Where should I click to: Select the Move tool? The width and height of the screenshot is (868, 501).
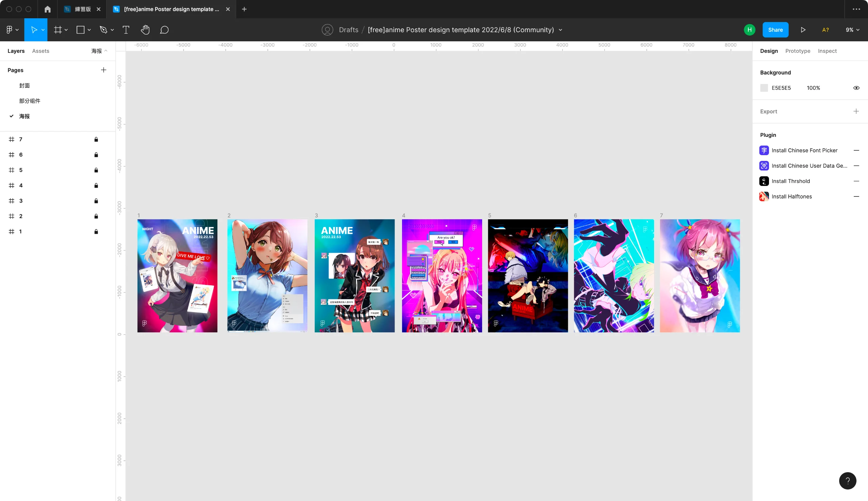(x=34, y=30)
